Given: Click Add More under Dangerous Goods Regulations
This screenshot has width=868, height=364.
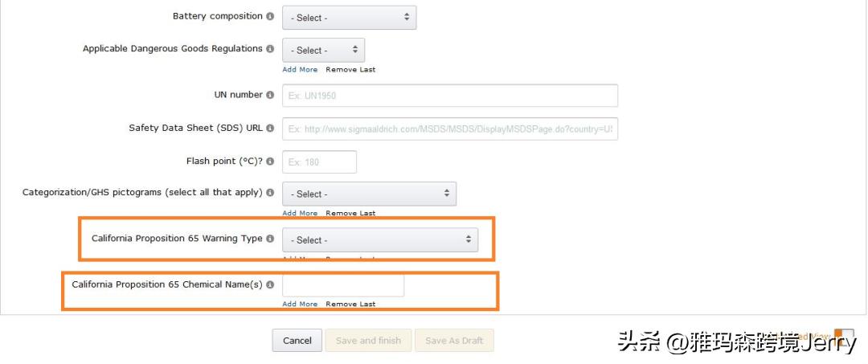Looking at the screenshot, I should pyautogui.click(x=300, y=70).
